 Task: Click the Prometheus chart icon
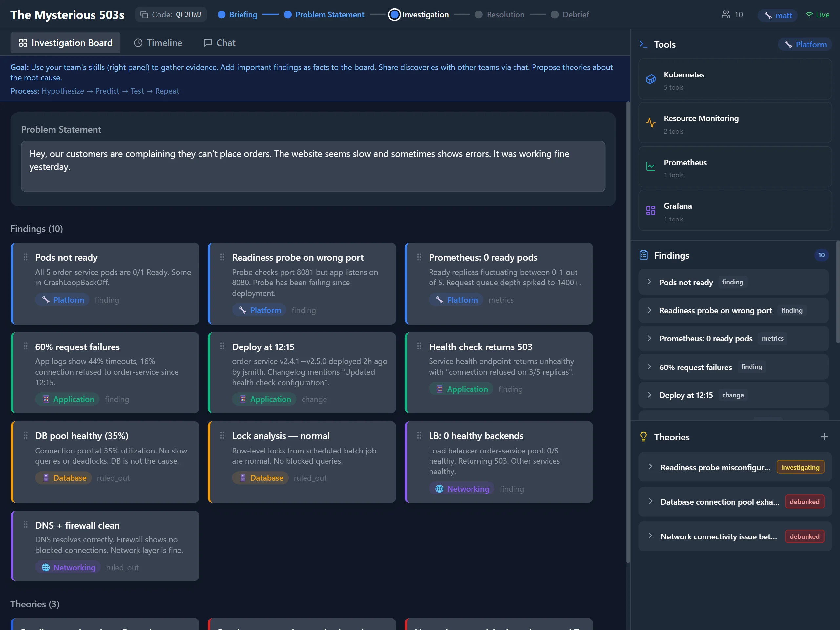click(x=650, y=167)
